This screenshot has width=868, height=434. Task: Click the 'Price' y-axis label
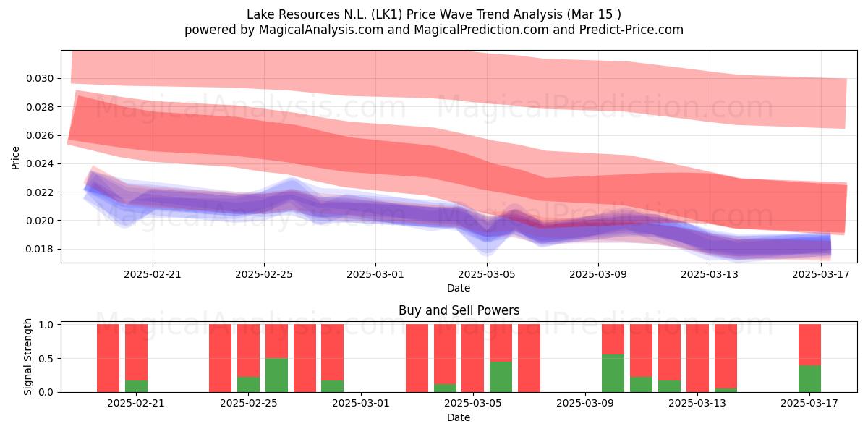click(16, 157)
